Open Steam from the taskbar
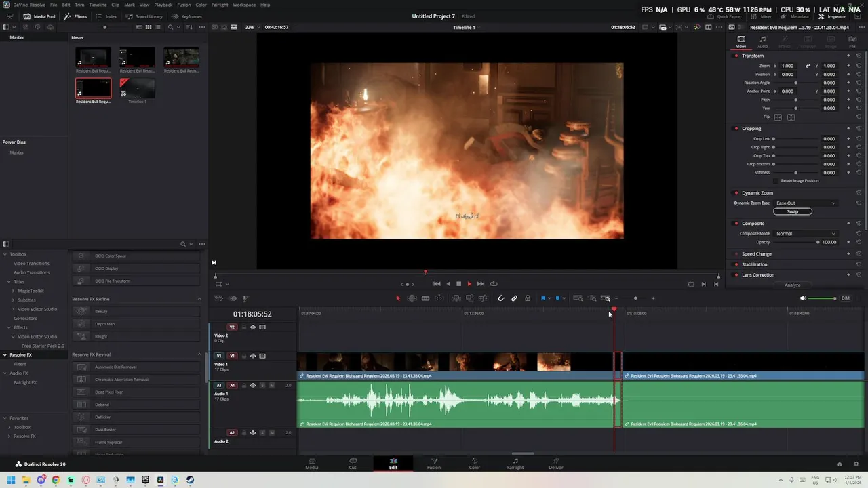This screenshot has width=868, height=488. pyautogui.click(x=190, y=480)
